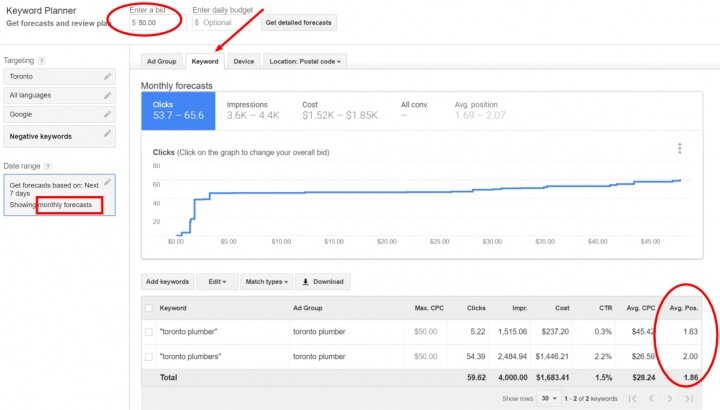The height and width of the screenshot is (410, 720).
Task: Sort by Impr. column header
Action: [x=520, y=308]
